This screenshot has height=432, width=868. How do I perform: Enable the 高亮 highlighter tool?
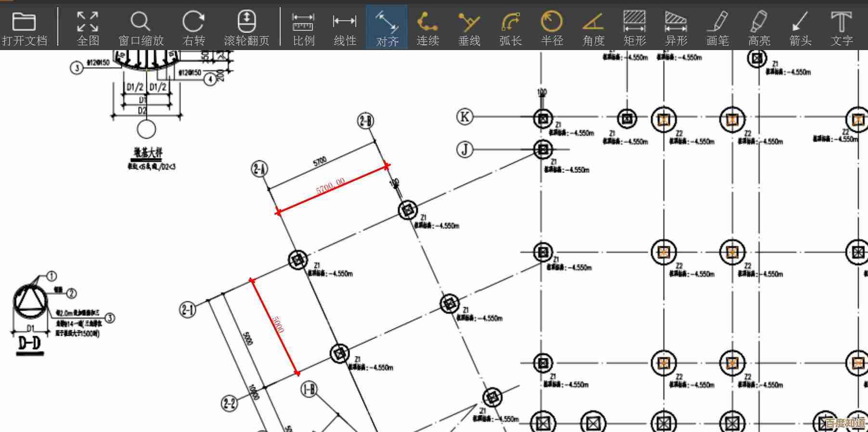point(759,27)
